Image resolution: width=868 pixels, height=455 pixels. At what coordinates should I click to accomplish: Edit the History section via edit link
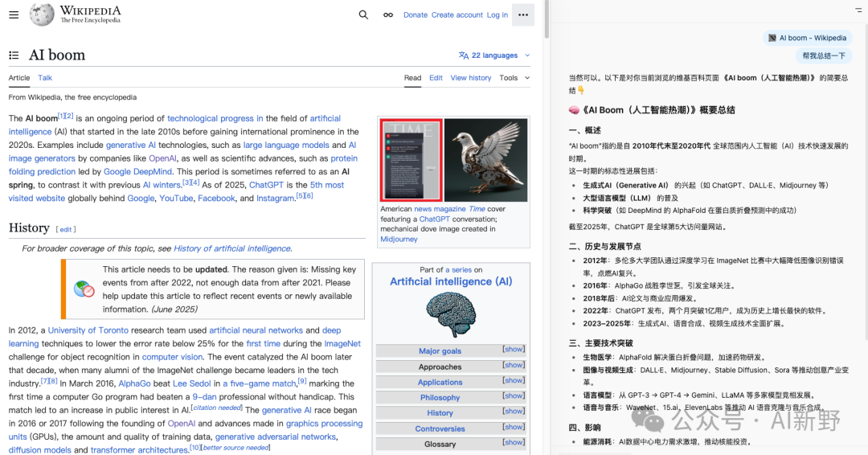[x=66, y=230]
